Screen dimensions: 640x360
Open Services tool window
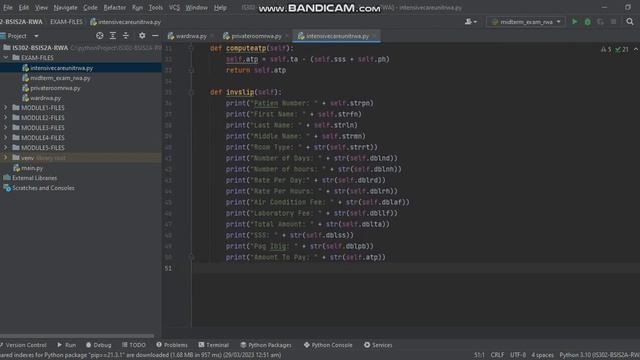pos(378,345)
